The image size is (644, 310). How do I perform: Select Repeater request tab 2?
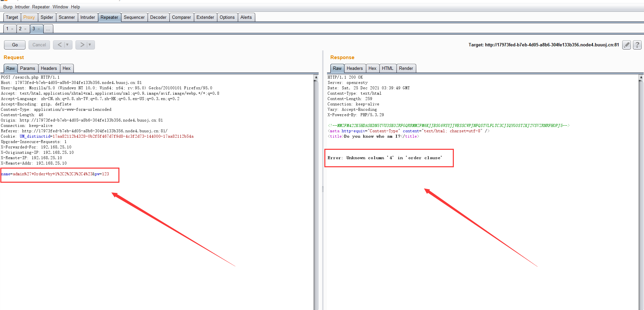pyautogui.click(x=20, y=29)
